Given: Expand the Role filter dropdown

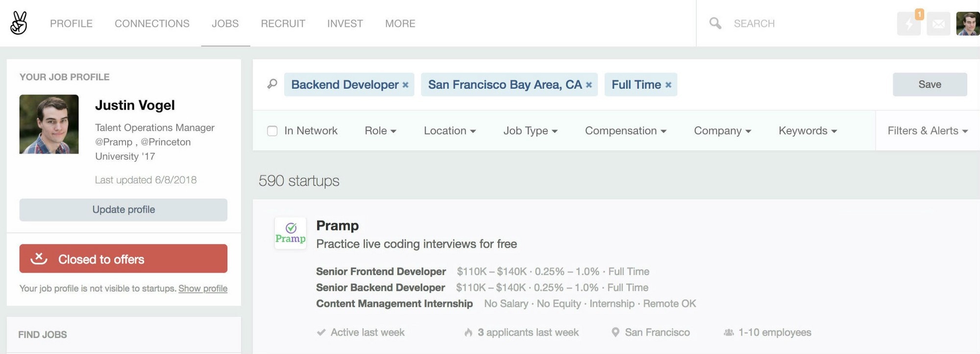Looking at the screenshot, I should 380,131.
